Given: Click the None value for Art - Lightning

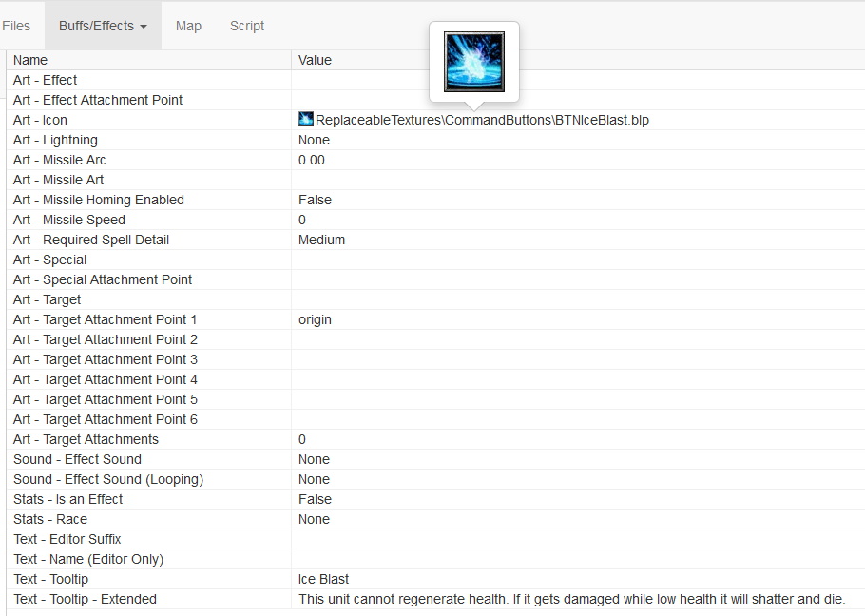Looking at the screenshot, I should pos(314,140).
